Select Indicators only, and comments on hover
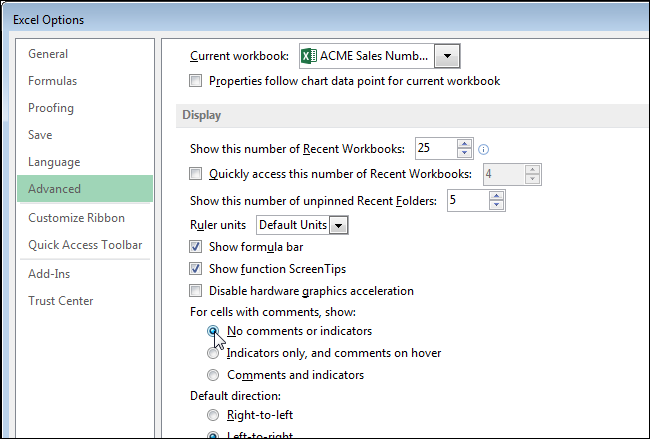 pos(213,353)
